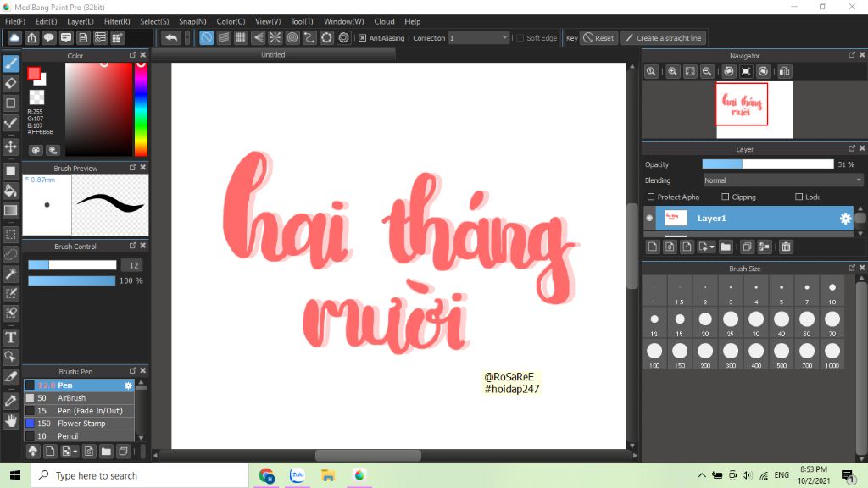
Task: Choose the Text tool
Action: pyautogui.click(x=11, y=336)
